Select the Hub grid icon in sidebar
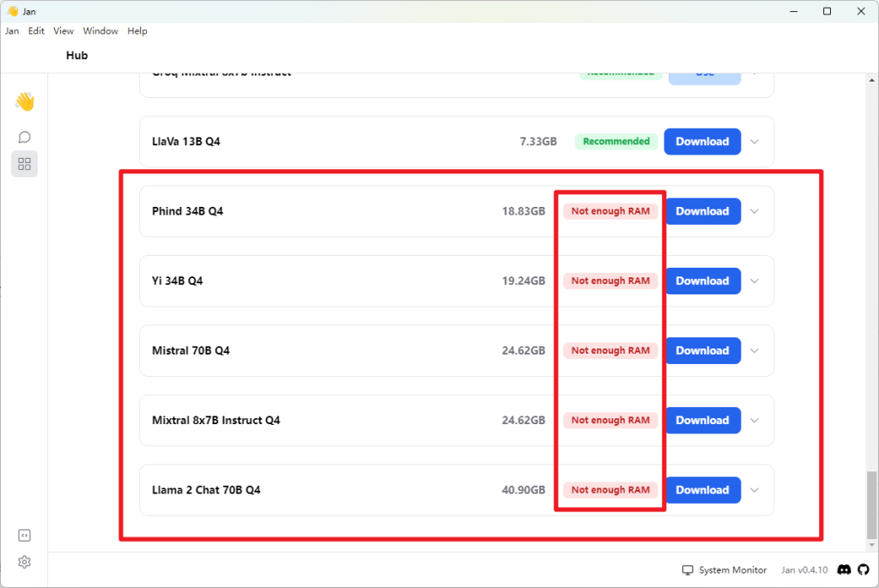The image size is (879, 588). pyautogui.click(x=24, y=164)
